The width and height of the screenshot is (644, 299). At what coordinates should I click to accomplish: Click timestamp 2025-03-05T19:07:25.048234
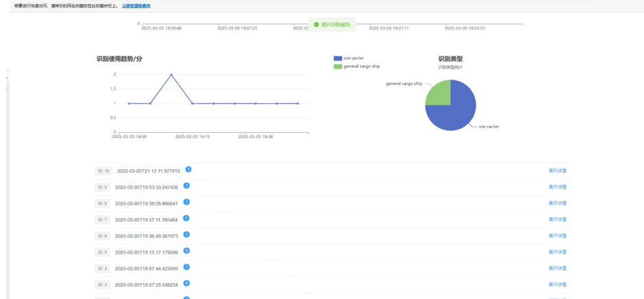tap(147, 285)
